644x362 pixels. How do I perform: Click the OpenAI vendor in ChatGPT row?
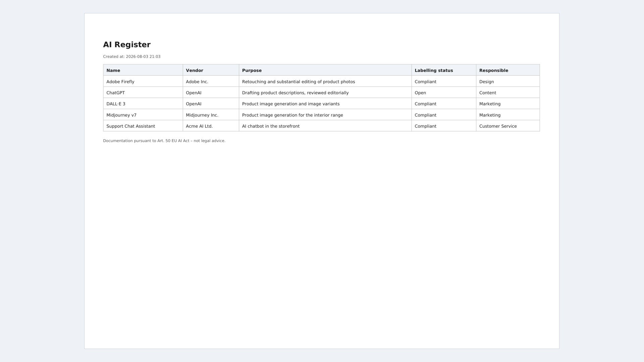click(x=211, y=93)
